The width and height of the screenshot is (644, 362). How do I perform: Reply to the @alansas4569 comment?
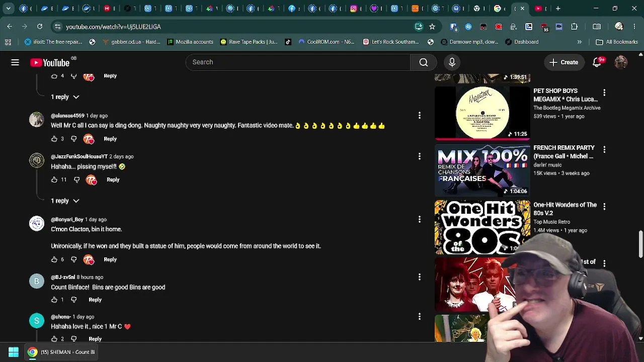(x=110, y=139)
